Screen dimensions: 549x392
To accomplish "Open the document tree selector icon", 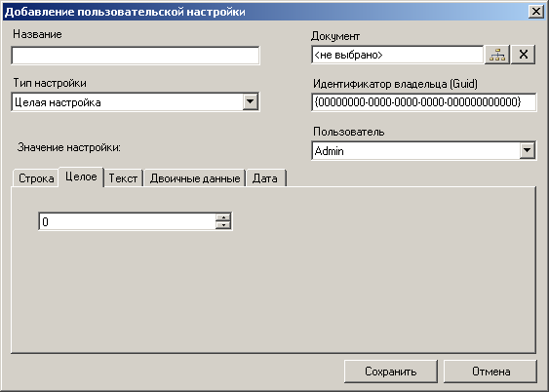I will pyautogui.click(x=497, y=55).
